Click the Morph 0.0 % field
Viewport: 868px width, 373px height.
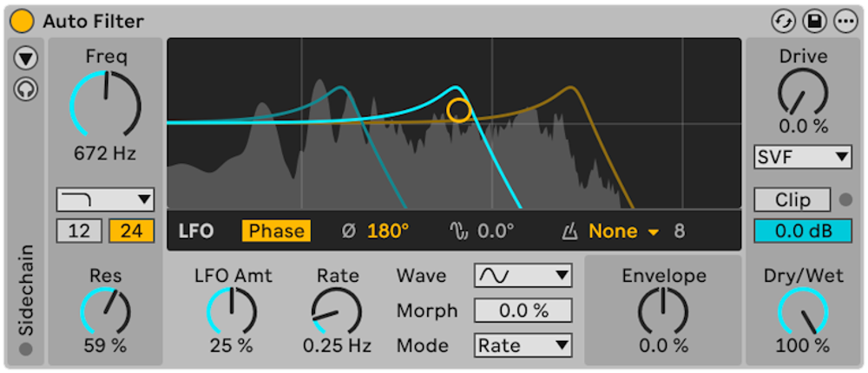click(x=523, y=311)
